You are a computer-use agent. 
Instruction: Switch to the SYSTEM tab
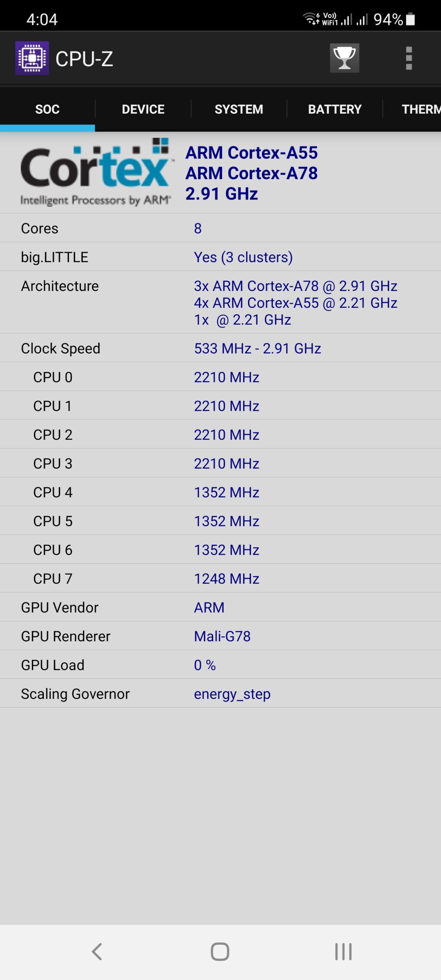pos(239,109)
